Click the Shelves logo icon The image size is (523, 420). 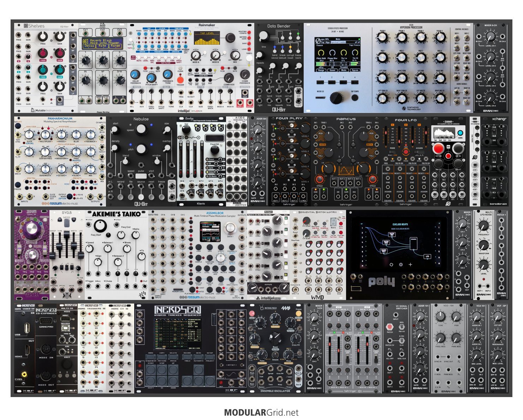pos(25,26)
